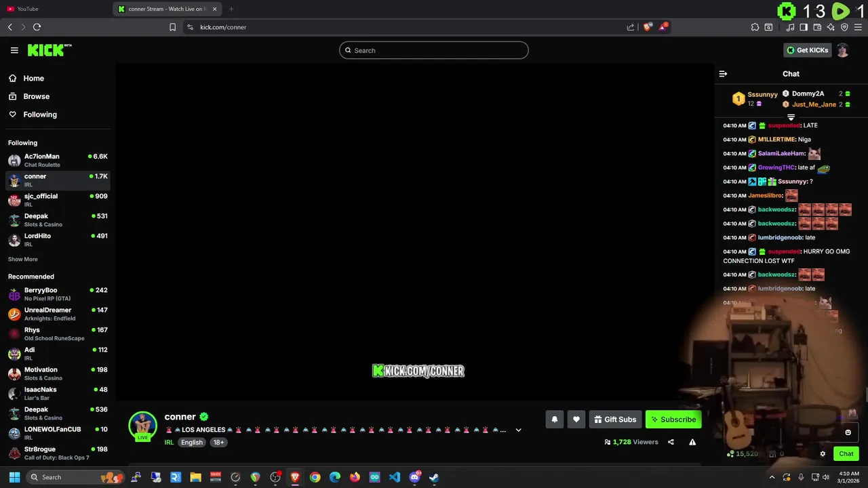Click the IRL category link
The height and width of the screenshot is (488, 868).
tap(169, 443)
